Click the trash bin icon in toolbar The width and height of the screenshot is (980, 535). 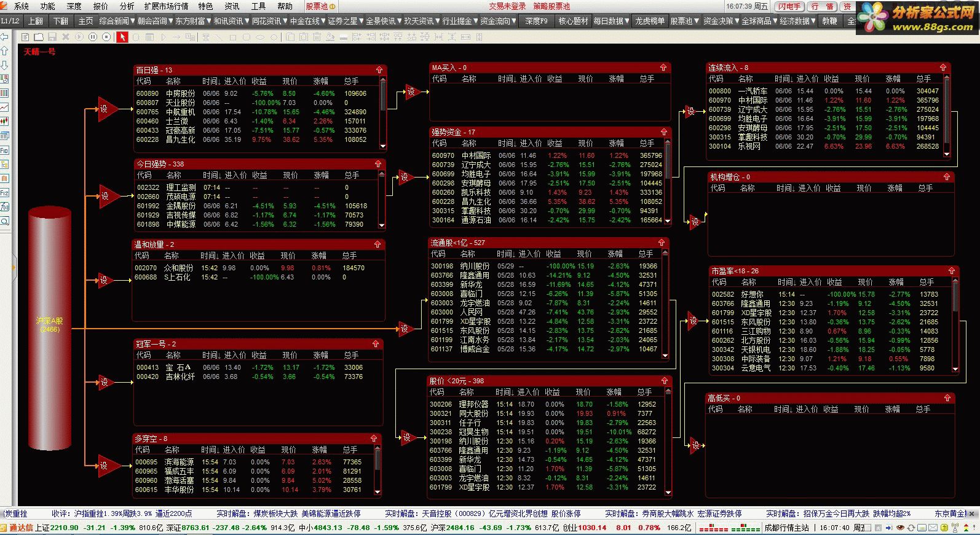(x=317, y=37)
